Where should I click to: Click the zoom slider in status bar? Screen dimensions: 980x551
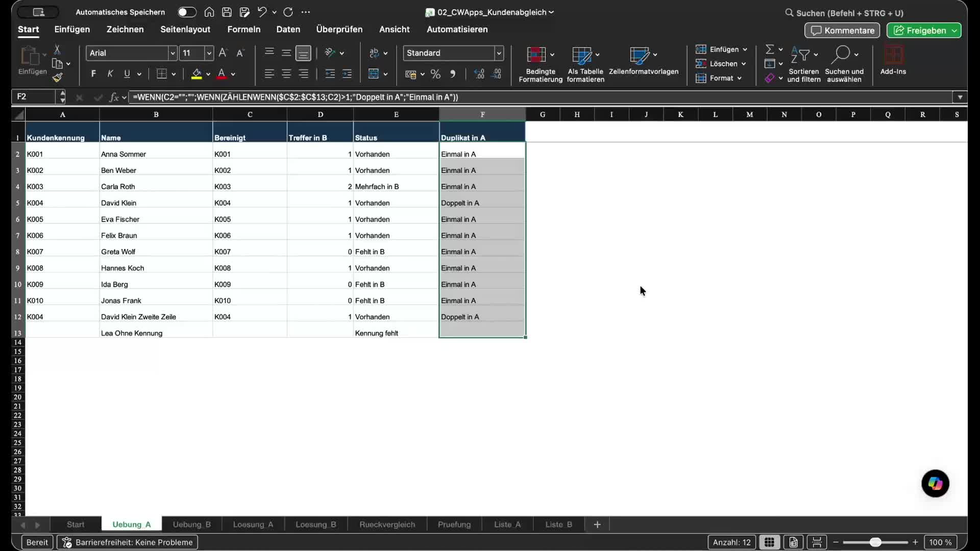(x=875, y=542)
